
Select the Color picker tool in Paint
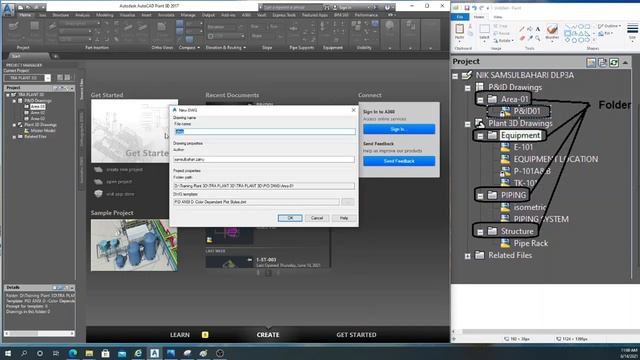coord(530,38)
